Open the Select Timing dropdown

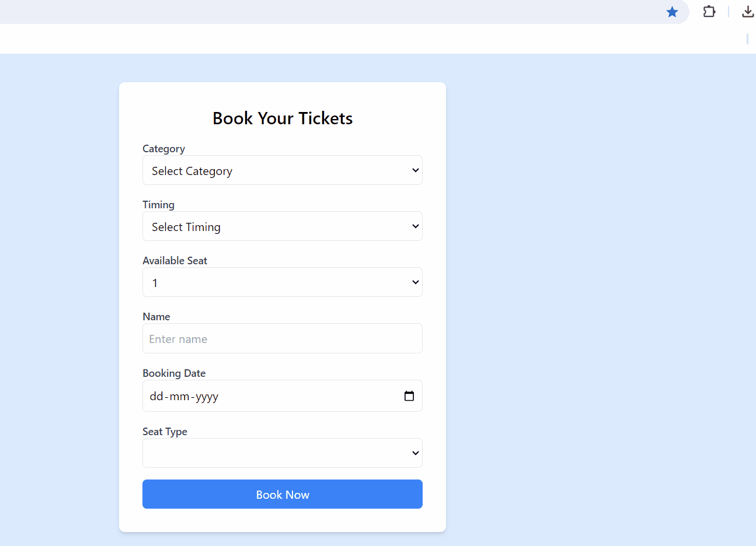point(282,226)
